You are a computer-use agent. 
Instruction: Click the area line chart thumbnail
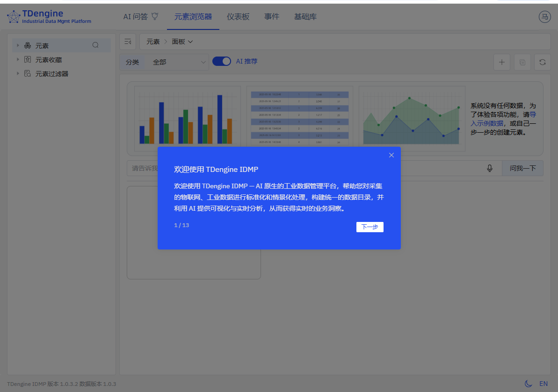412,118
